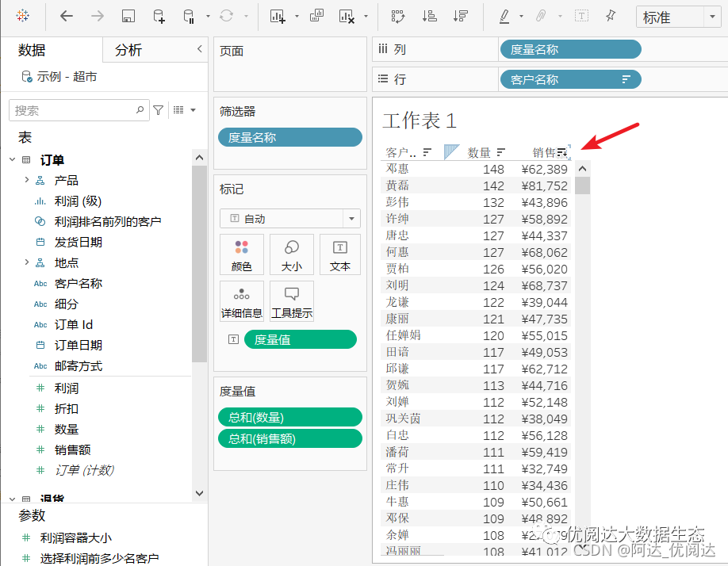Click the fix axes pin icon
Viewport: 728px width, 566px height.
coord(611,16)
